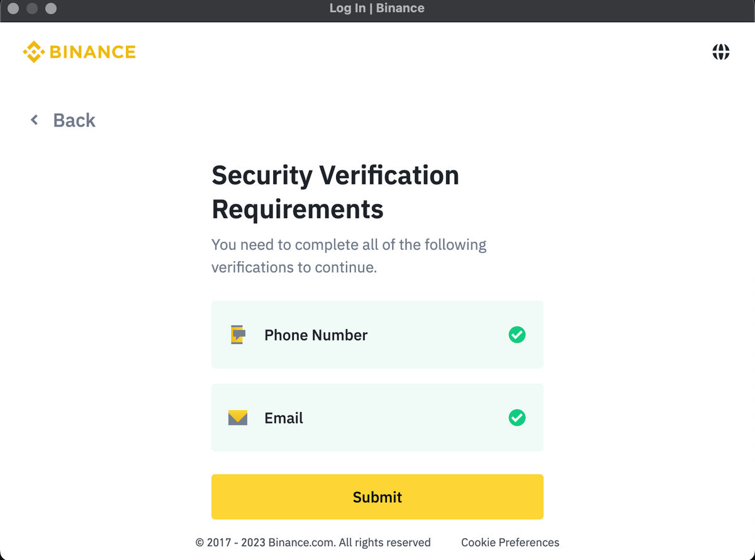The width and height of the screenshot is (755, 560).
Task: Select the Email verification row
Action: click(x=377, y=417)
